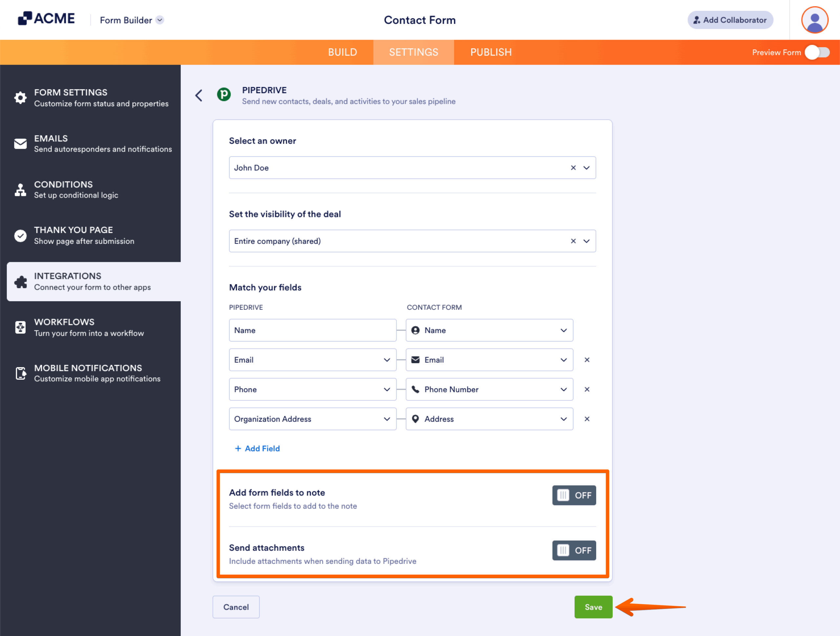Enable the Add form fields to note toggle
This screenshot has height=636, width=840.
click(574, 495)
